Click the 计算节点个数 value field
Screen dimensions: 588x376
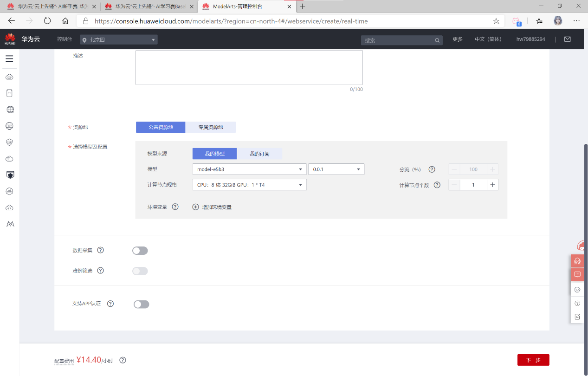pos(473,185)
